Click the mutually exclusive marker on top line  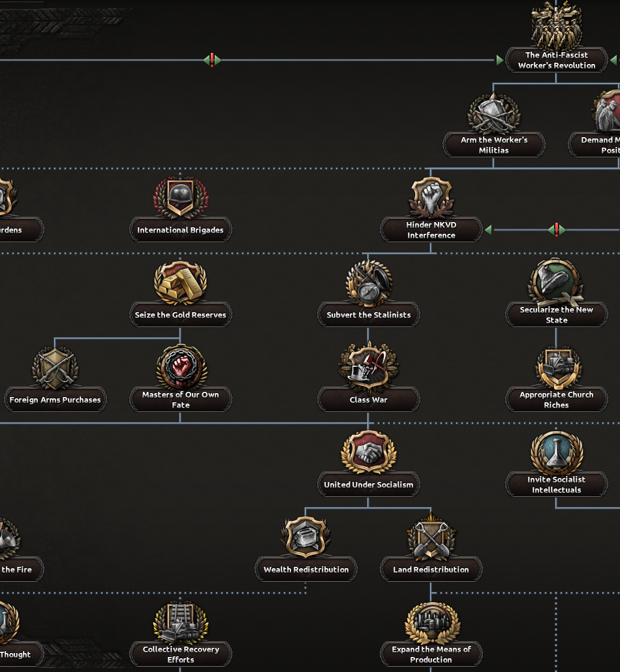coord(212,61)
